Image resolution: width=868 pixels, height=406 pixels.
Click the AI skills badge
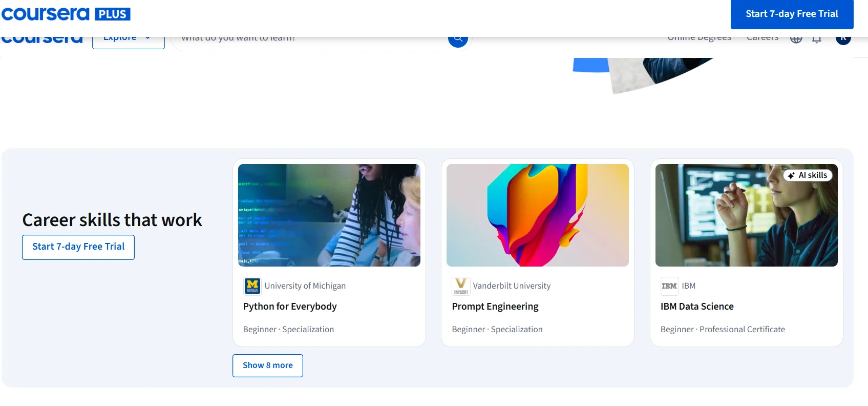tap(808, 175)
